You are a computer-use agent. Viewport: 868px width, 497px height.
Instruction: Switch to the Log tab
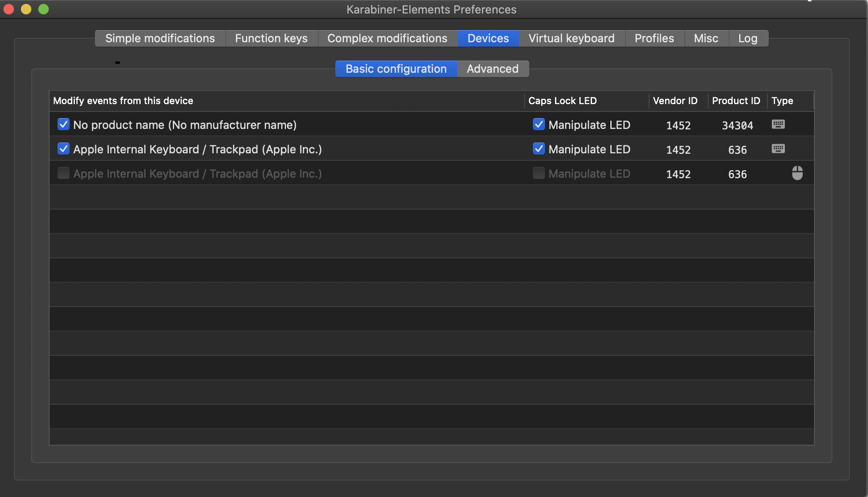click(x=748, y=38)
